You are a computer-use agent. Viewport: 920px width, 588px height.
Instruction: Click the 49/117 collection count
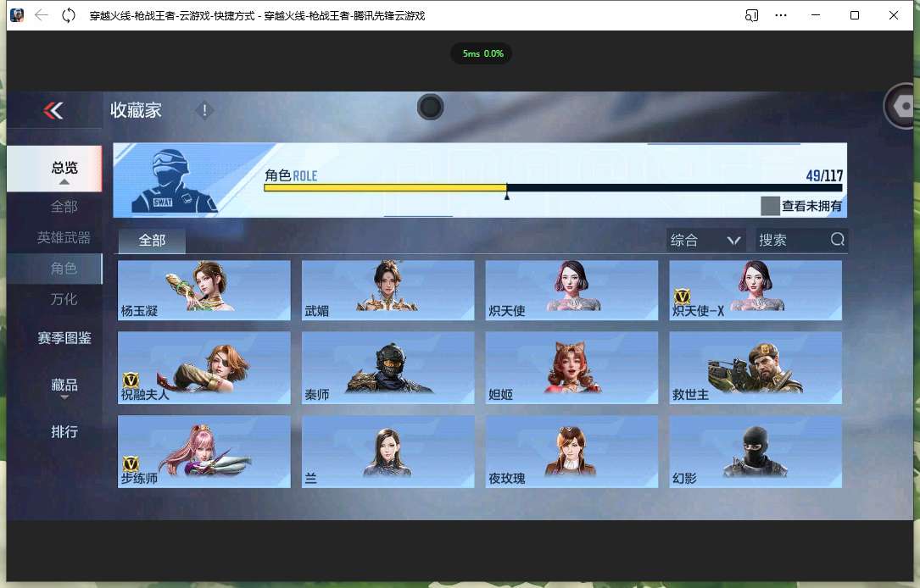(824, 175)
